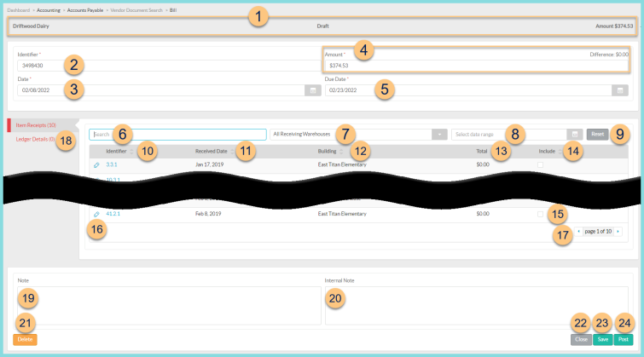The height and width of the screenshot is (357, 644).
Task: Click the Reset filters button
Action: click(597, 134)
